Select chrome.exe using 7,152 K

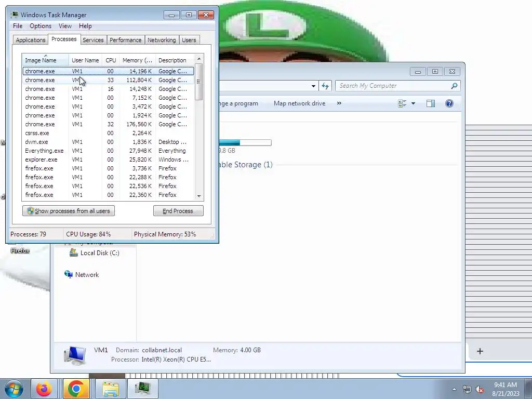[x=108, y=98]
